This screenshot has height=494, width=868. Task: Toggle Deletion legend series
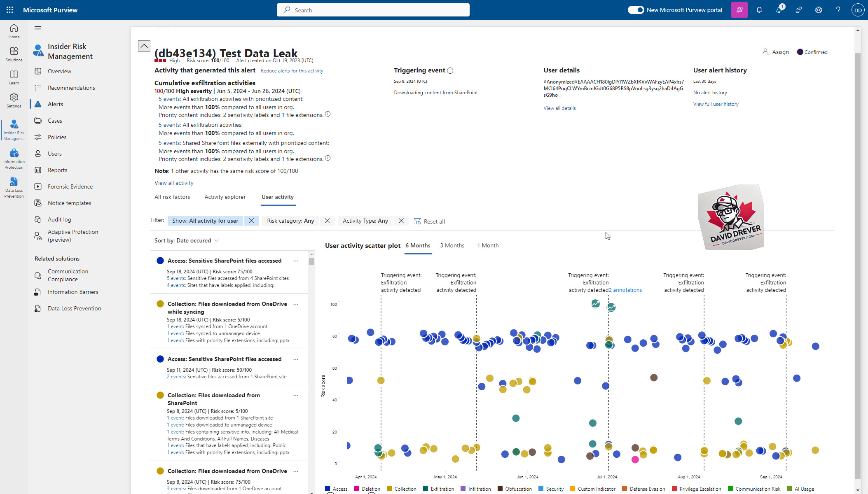coord(367,489)
